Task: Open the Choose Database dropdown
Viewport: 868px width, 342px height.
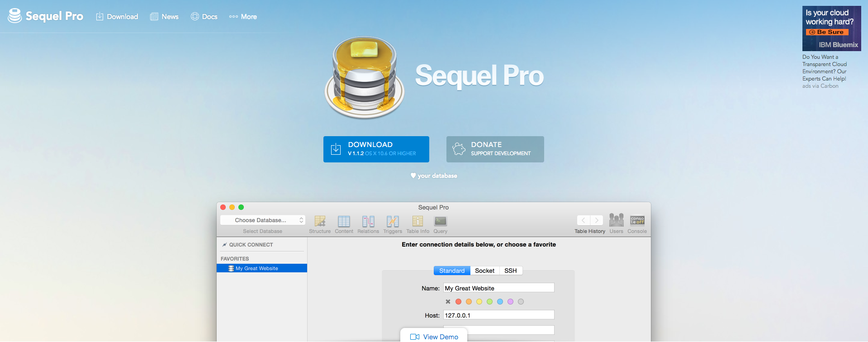Action: click(x=263, y=220)
